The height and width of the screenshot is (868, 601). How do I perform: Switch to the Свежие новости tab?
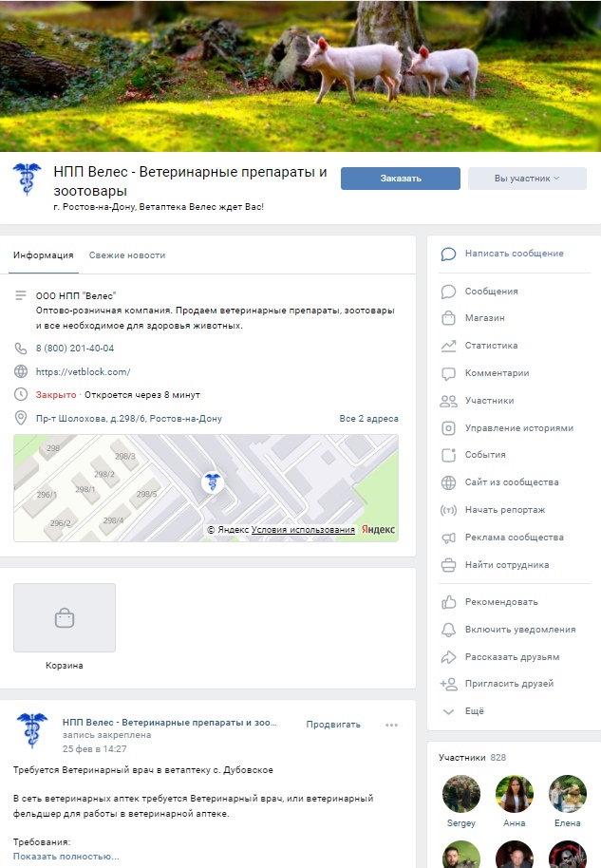point(127,255)
